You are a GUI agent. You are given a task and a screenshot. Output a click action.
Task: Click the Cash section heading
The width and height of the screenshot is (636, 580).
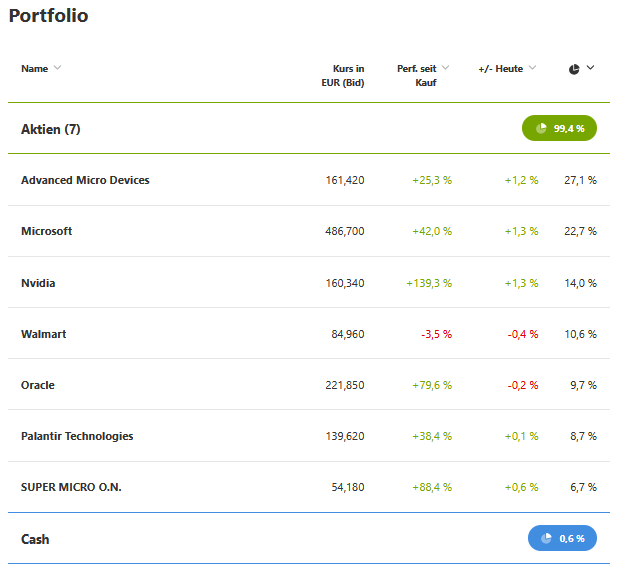[x=35, y=539]
